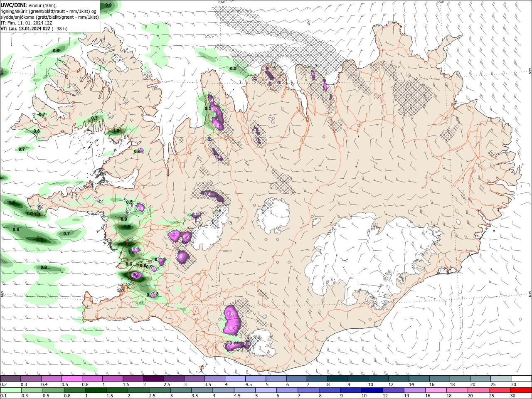Image resolution: width=532 pixels, height=399 pixels.
Task: Click the pale green 0.1 rain legend swatch
Action: [x=11, y=390]
